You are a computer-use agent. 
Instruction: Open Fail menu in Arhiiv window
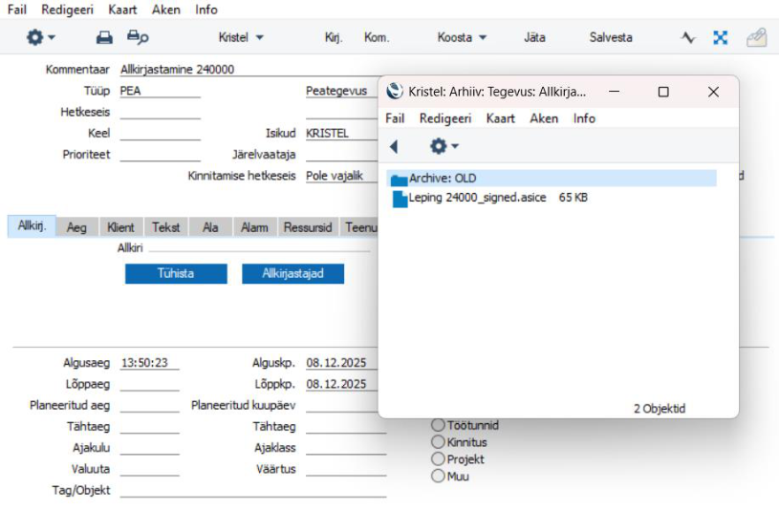click(x=395, y=118)
